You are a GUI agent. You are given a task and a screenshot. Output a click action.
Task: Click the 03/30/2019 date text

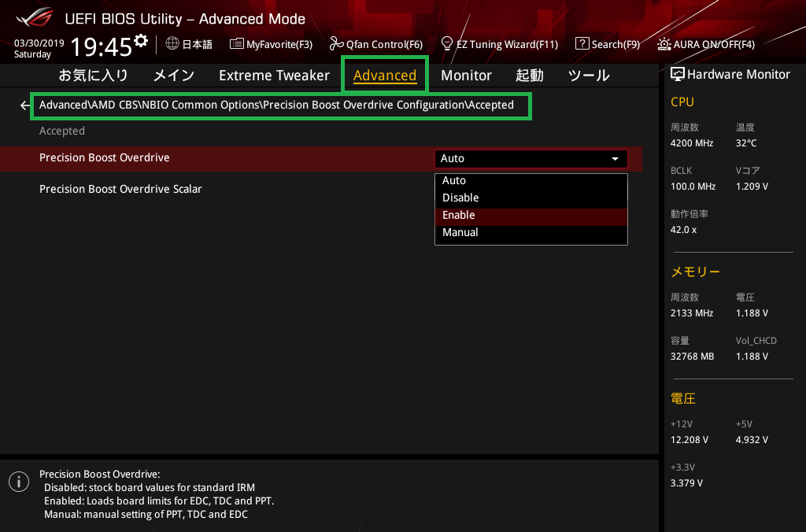pyautogui.click(x=39, y=43)
